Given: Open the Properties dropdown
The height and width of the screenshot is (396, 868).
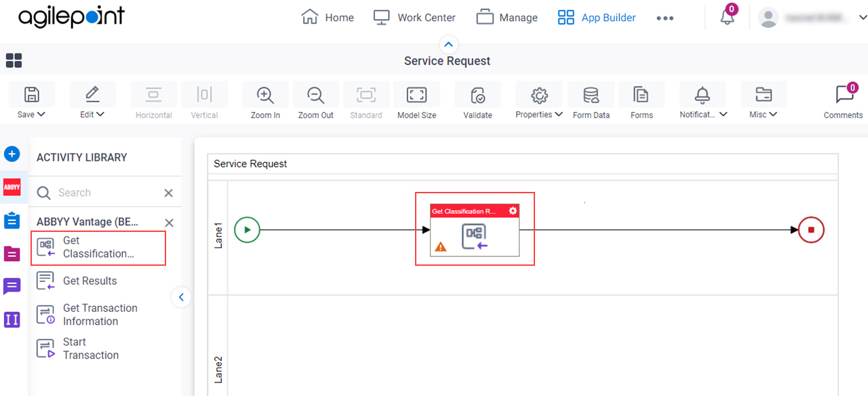Looking at the screenshot, I should click(x=539, y=102).
